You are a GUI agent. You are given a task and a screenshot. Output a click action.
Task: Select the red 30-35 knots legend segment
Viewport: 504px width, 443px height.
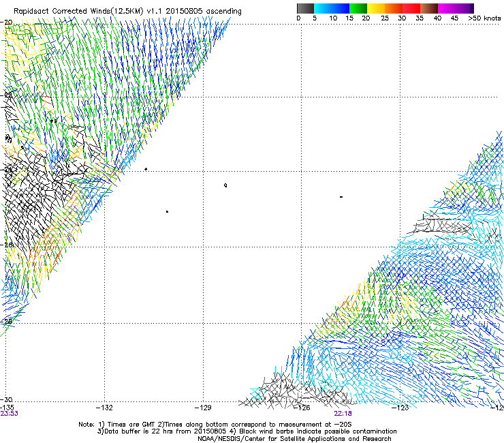click(x=411, y=8)
